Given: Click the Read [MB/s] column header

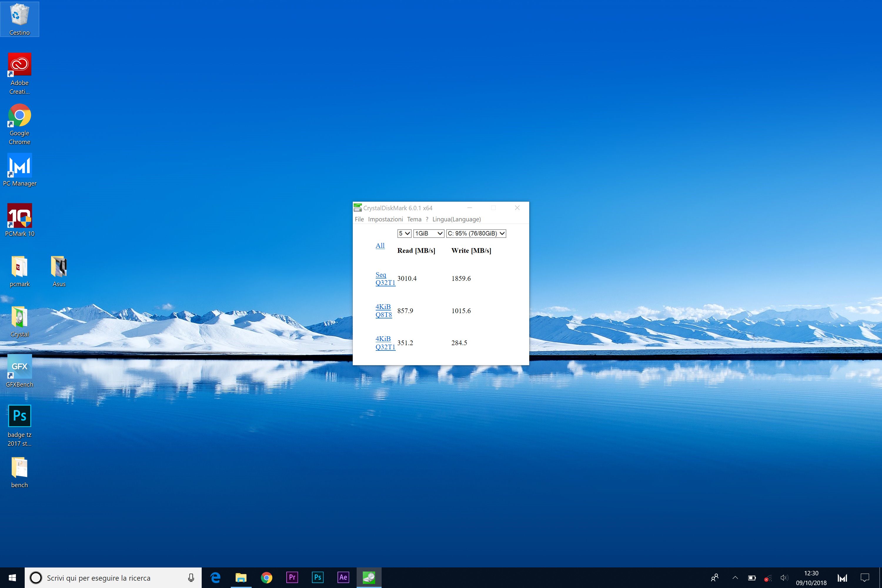Looking at the screenshot, I should tap(416, 251).
